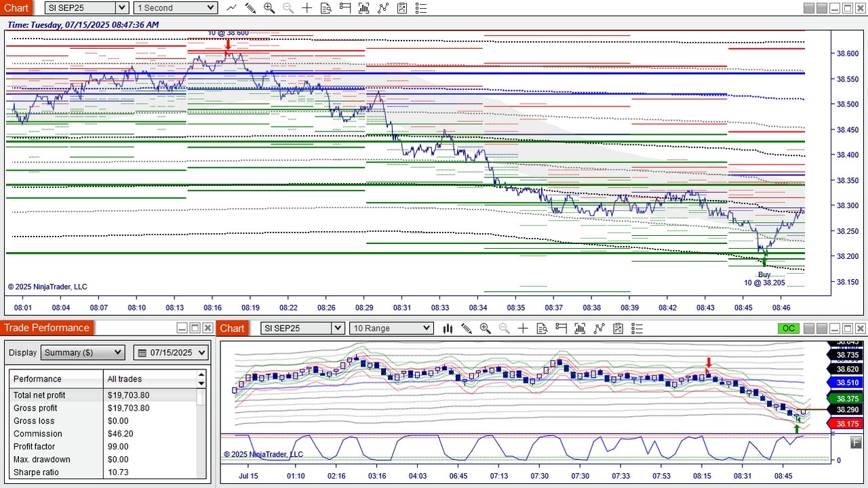Open drawing tools on the 10 Range chart
868x488 pixels.
(467, 328)
